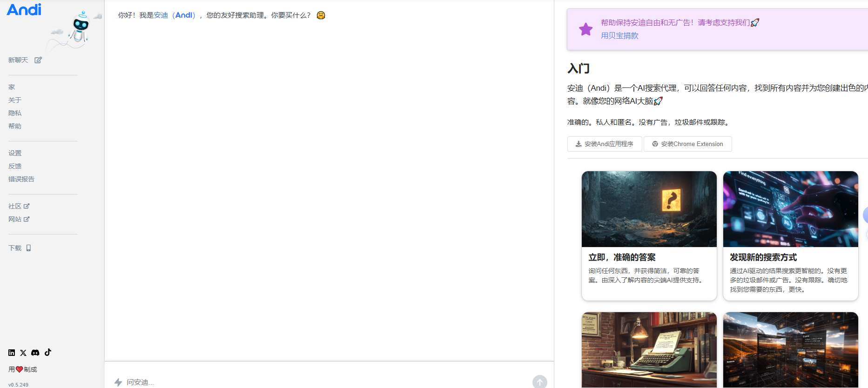
Task: Click the Andi robot mascot image
Action: (81, 28)
